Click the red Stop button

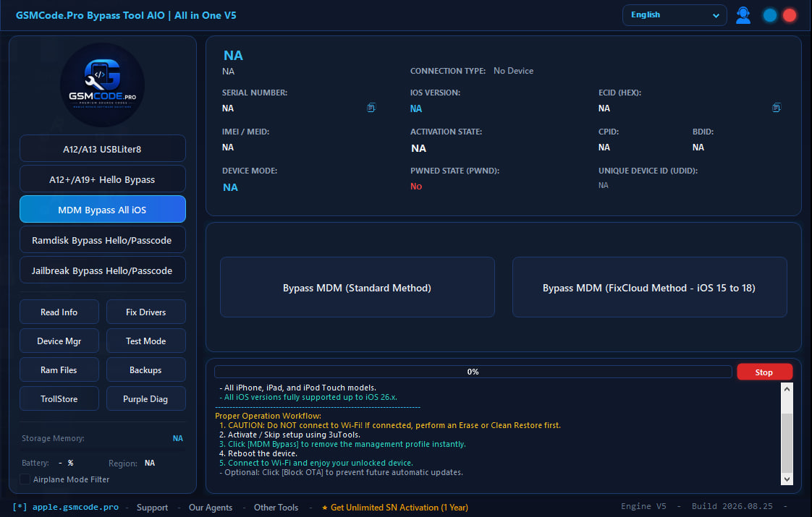click(764, 372)
